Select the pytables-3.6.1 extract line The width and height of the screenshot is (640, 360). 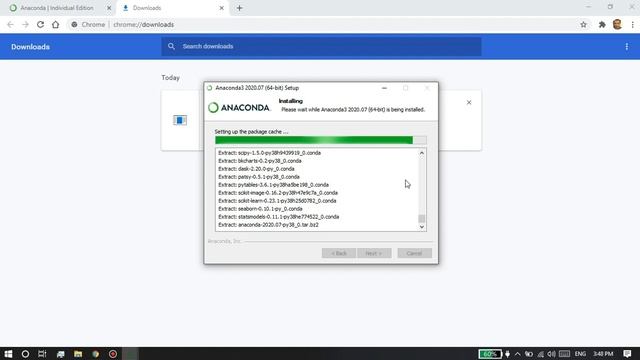pos(273,184)
